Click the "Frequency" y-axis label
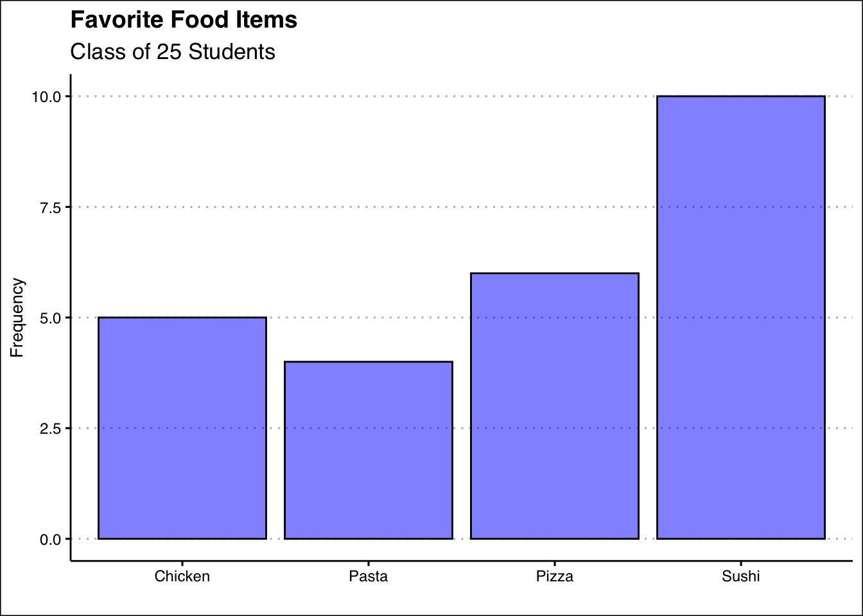This screenshot has width=863, height=616. click(x=17, y=318)
